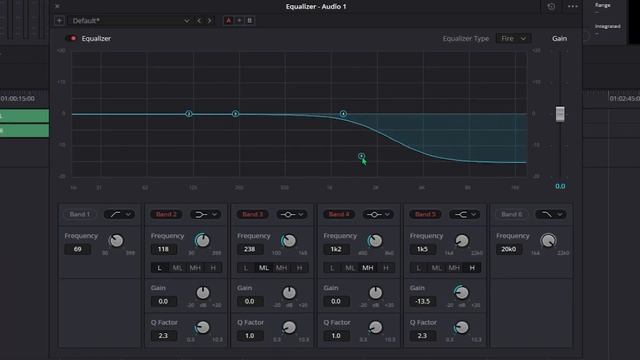
Task: Click the 0.0 master gain value
Action: [560, 186]
